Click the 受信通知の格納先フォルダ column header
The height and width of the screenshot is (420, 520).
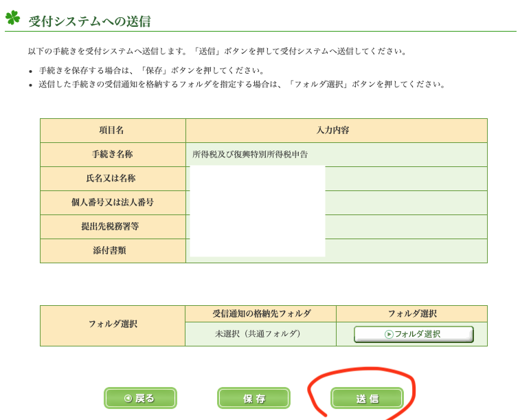coord(260,313)
